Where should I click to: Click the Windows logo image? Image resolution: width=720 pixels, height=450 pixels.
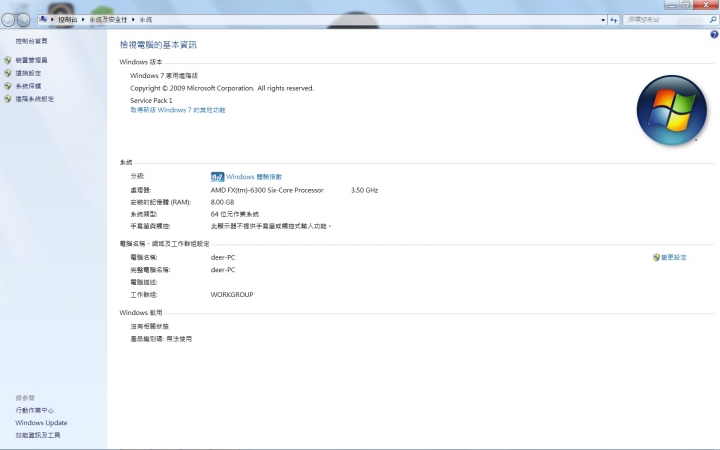pos(671,110)
